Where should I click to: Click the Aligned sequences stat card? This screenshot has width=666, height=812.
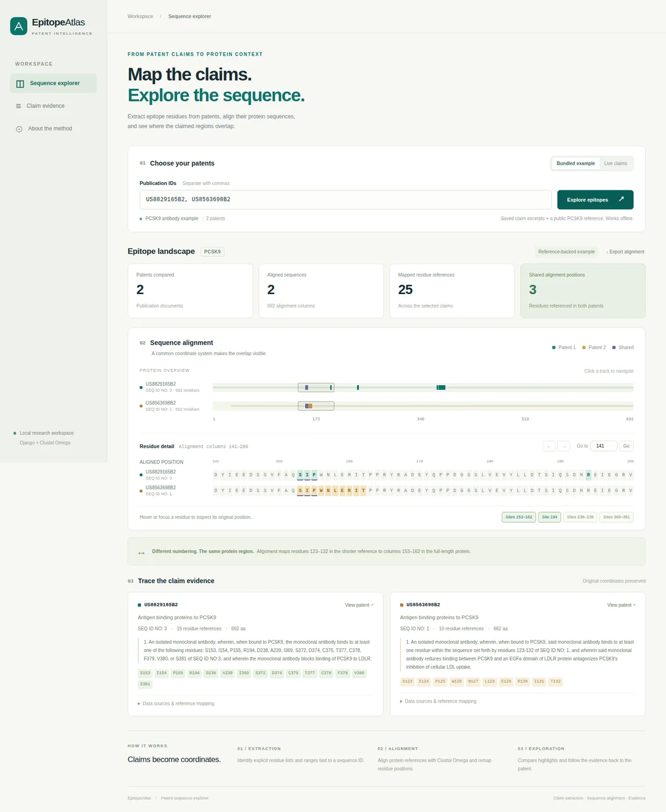pos(321,291)
